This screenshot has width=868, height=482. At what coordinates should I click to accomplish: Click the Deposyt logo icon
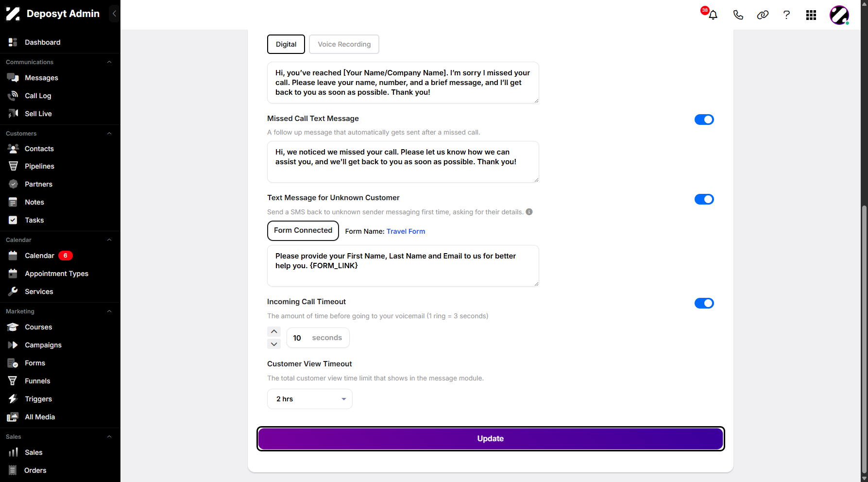click(x=13, y=14)
